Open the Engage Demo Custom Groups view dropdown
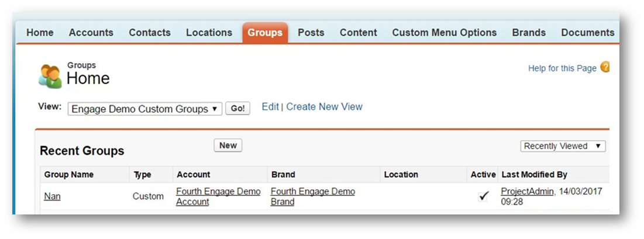The height and width of the screenshot is (239, 644). 144,109
